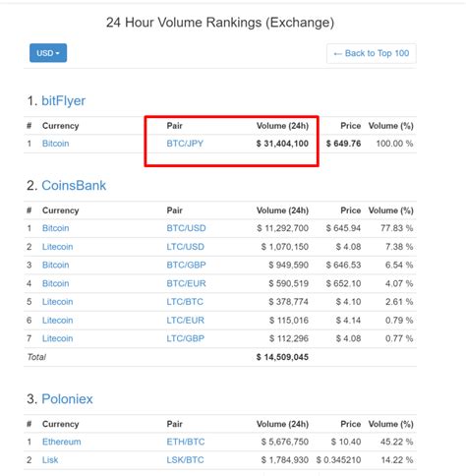This screenshot has height=476, width=466.
Task: Select the 2.61 % volume share
Action: click(399, 302)
